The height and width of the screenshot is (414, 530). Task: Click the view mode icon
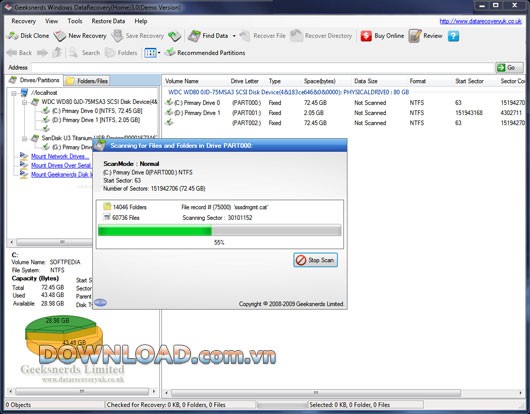pyautogui.click(x=150, y=53)
